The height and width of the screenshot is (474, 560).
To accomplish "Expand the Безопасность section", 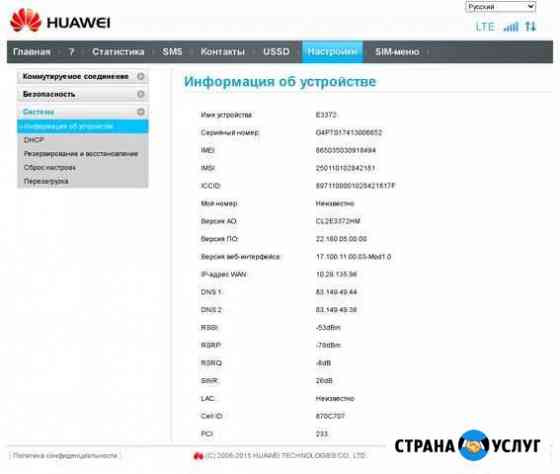I will (82, 94).
